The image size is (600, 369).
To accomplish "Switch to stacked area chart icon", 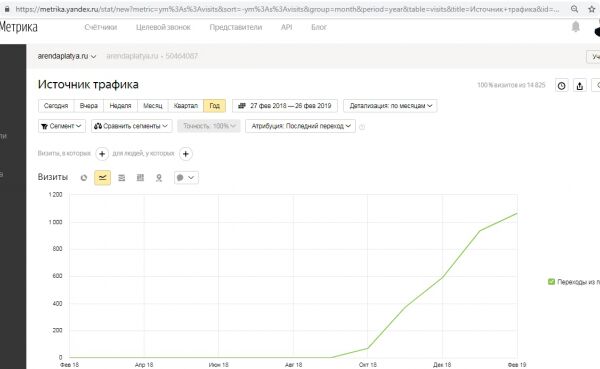I will [121, 178].
